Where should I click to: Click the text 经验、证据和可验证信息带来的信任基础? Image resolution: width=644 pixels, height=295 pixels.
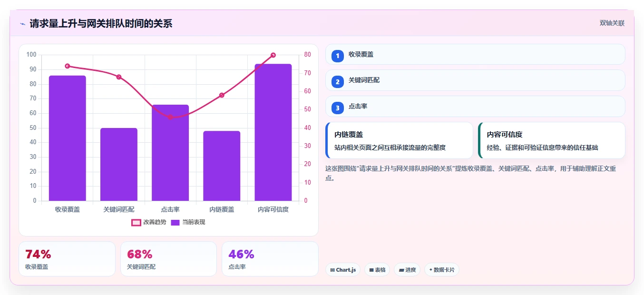coord(543,148)
